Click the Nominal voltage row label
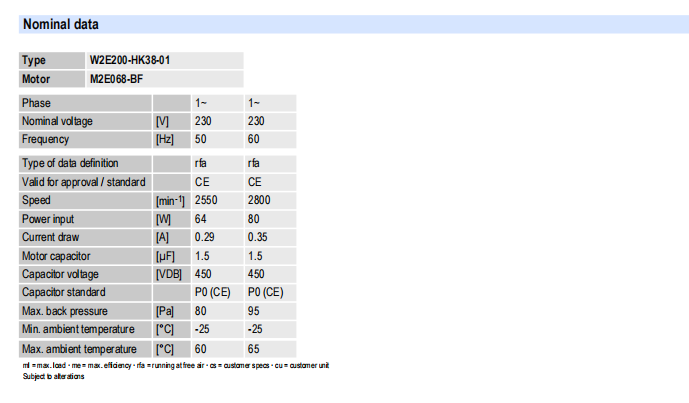The image size is (689, 403). [57, 121]
